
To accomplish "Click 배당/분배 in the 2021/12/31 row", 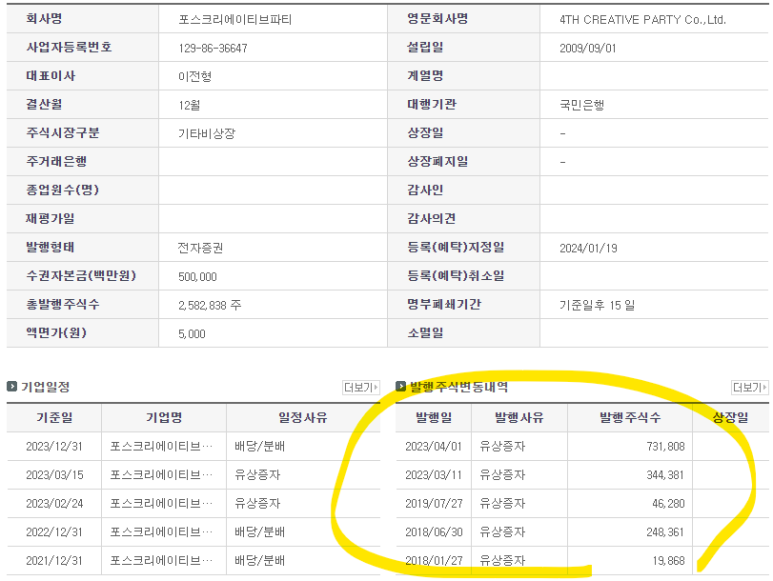I will pyautogui.click(x=259, y=561).
